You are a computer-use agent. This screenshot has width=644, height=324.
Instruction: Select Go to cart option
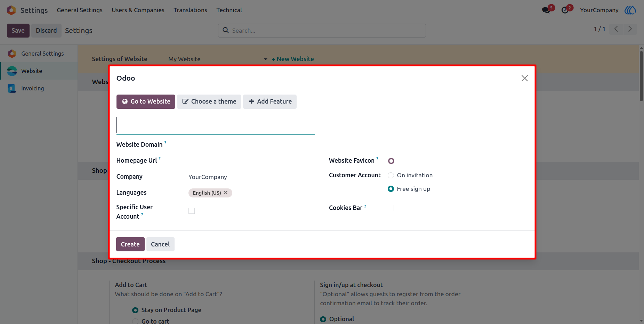point(135,322)
